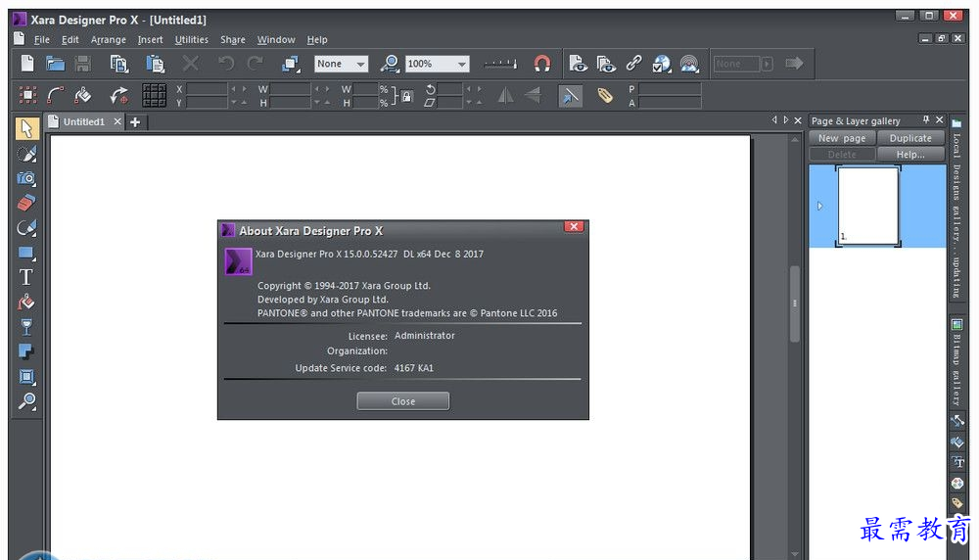Open the None quality dropdown
The width and height of the screenshot is (979, 560).
[x=359, y=64]
